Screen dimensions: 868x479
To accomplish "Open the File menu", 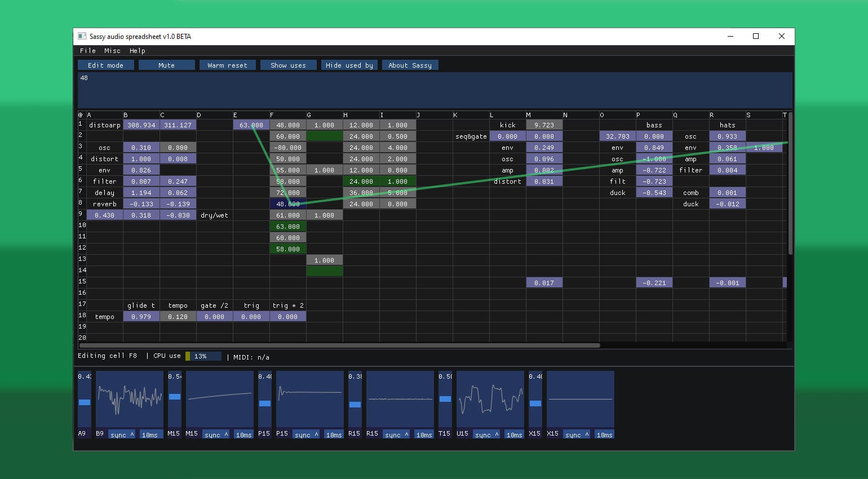I will [87, 51].
